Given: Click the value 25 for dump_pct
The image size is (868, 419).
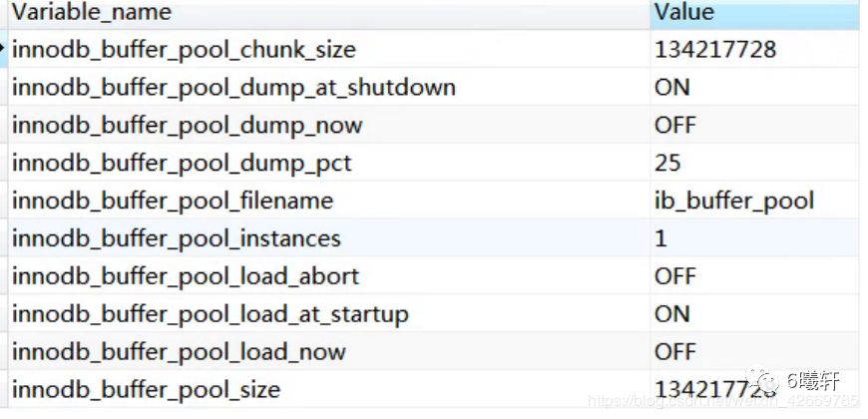Looking at the screenshot, I should coord(667,164).
